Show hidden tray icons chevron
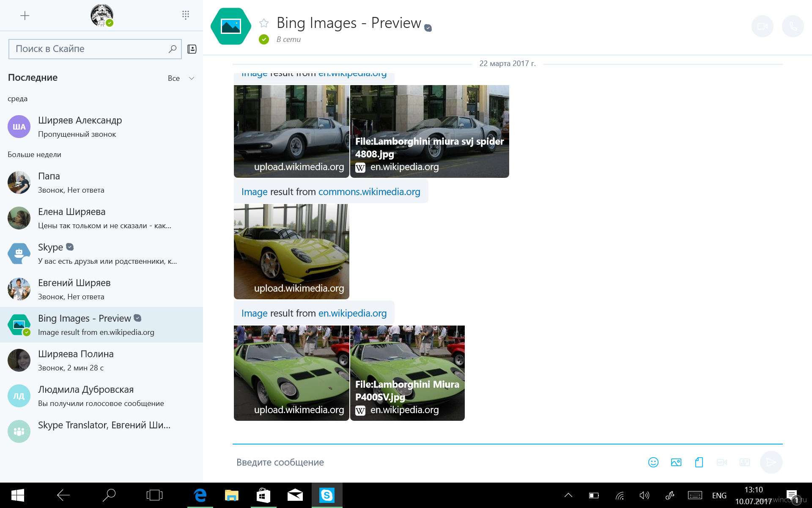This screenshot has height=508, width=812. pos(568,495)
